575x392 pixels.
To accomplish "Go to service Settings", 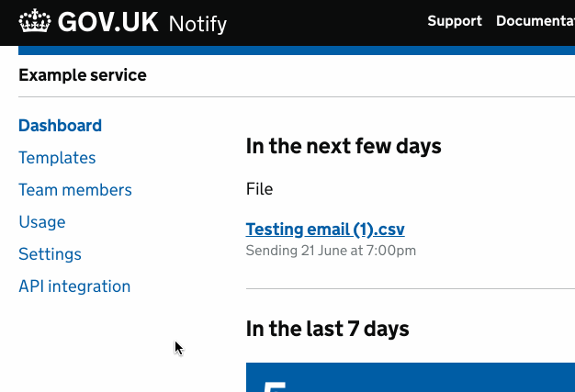I will point(50,254).
